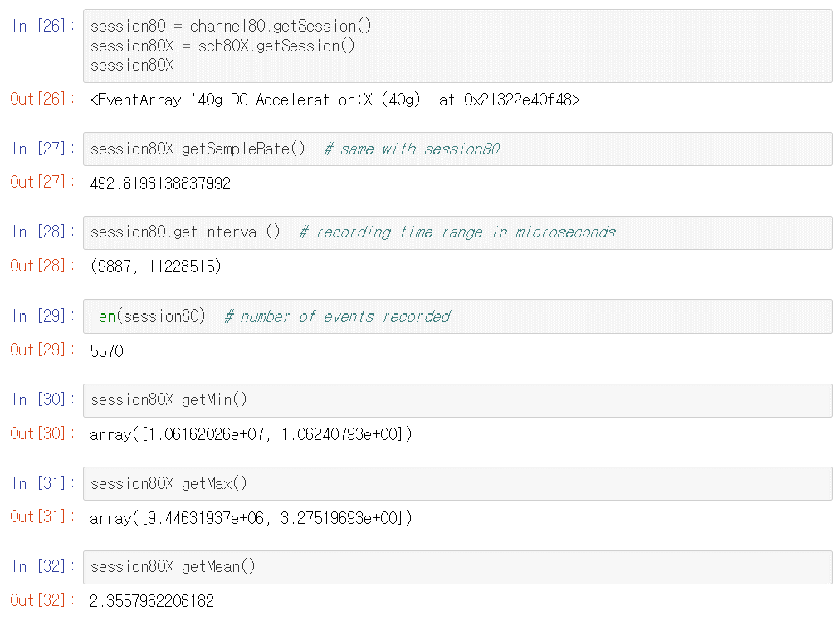This screenshot has width=840, height=626.
Task: Select cell via In [27] prompt
Action: point(43,149)
